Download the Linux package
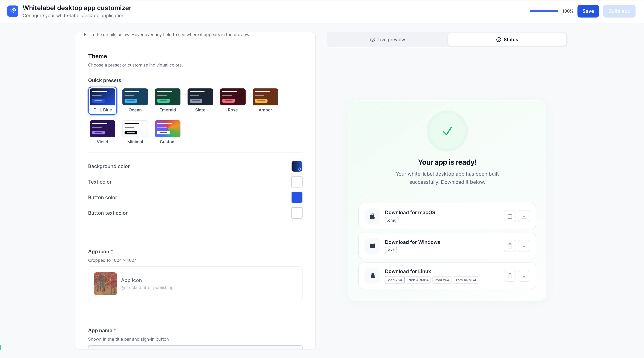The height and width of the screenshot is (358, 644). [x=524, y=276]
